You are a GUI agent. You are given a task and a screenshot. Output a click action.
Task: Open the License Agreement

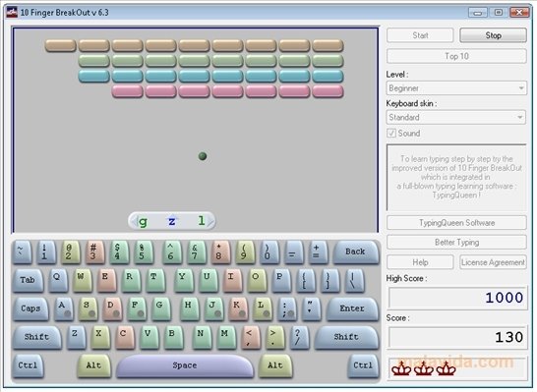493,262
